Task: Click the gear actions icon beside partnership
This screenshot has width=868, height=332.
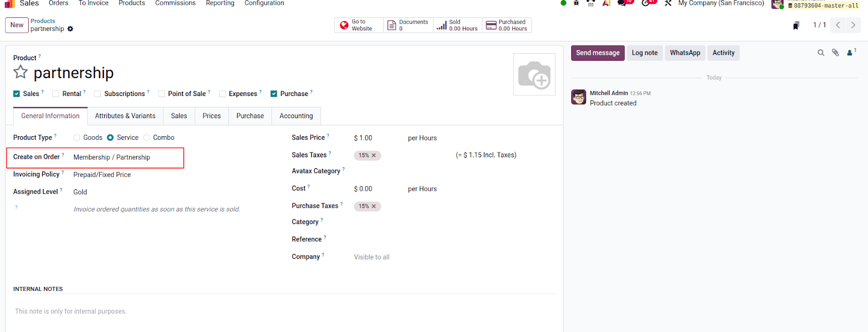Action: pos(70,29)
